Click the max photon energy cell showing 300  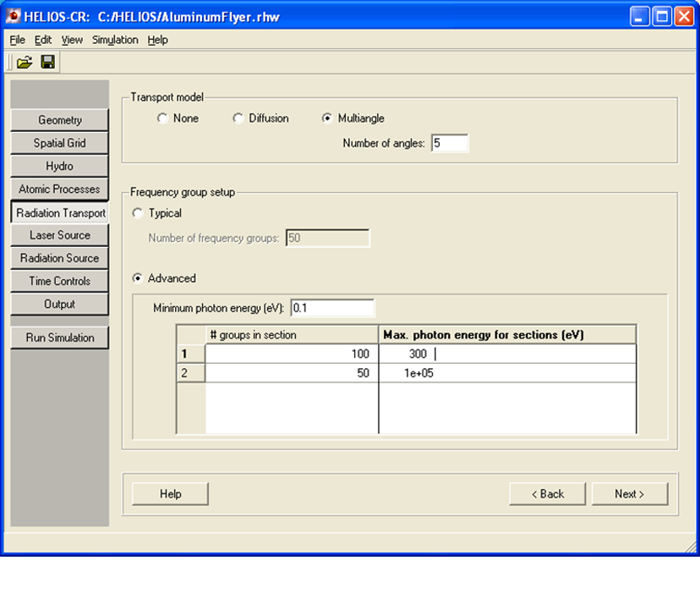point(507,354)
